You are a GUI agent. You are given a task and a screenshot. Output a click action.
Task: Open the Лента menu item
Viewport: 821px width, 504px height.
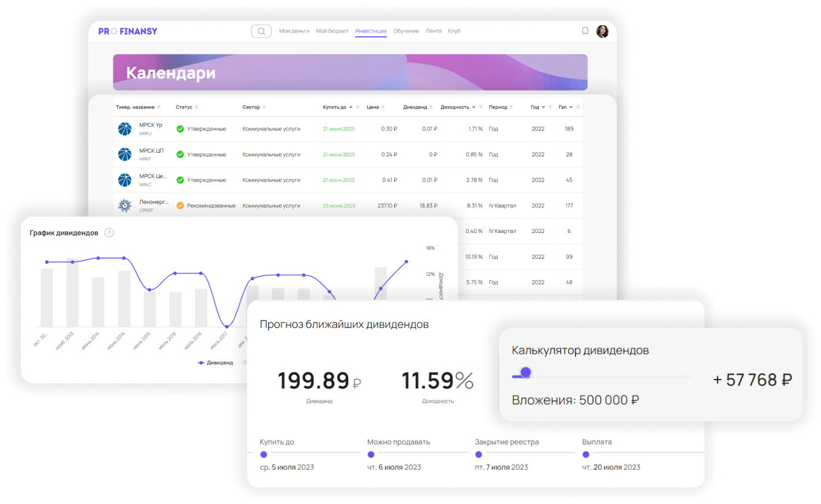pyautogui.click(x=433, y=31)
